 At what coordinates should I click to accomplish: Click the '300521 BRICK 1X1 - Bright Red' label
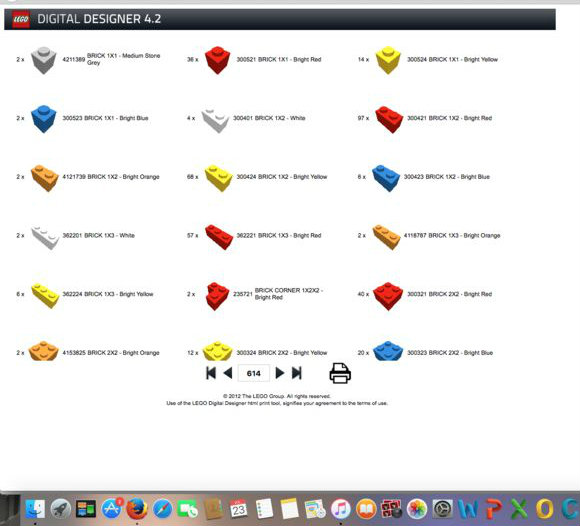coord(279,60)
